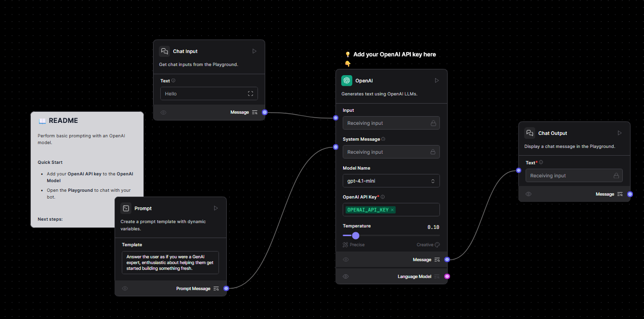Click the OpenAI logo icon
This screenshot has height=319, width=644.
[x=347, y=80]
